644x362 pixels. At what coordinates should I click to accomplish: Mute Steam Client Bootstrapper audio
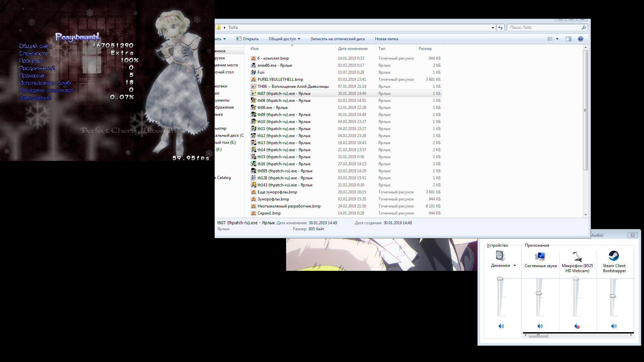pyautogui.click(x=614, y=326)
